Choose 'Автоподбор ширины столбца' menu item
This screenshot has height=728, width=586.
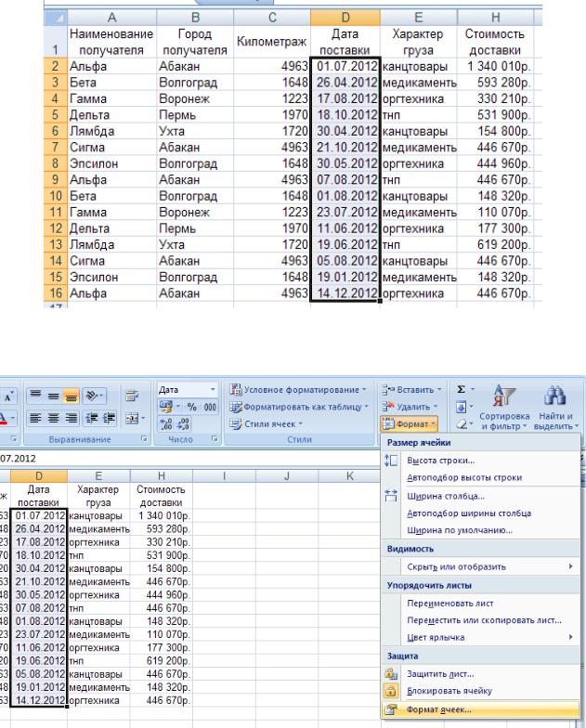click(481, 513)
